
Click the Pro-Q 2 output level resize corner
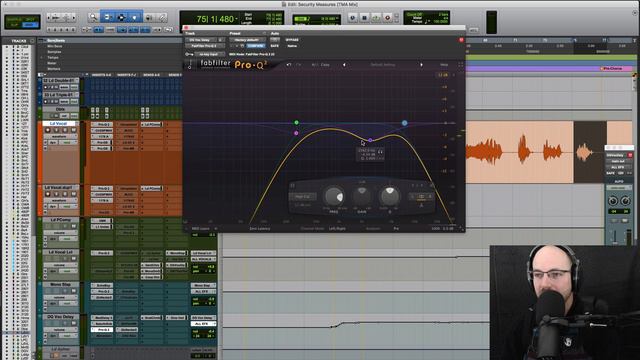click(462, 229)
